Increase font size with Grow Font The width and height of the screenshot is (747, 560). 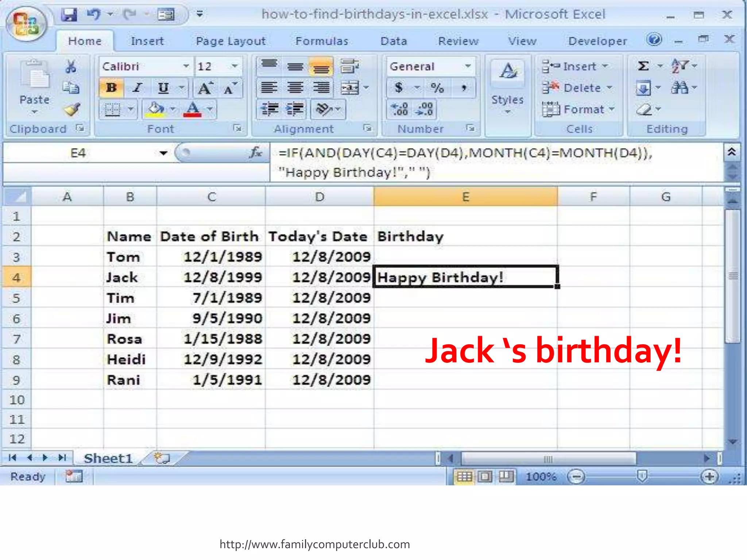(205, 88)
